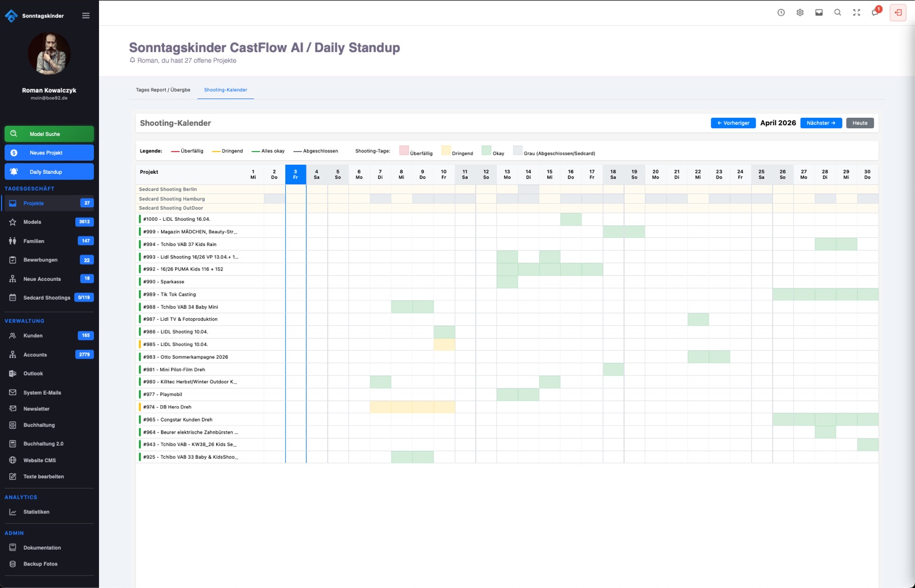This screenshot has width=915, height=588.
Task: Click the Model Suche button
Action: click(x=49, y=134)
